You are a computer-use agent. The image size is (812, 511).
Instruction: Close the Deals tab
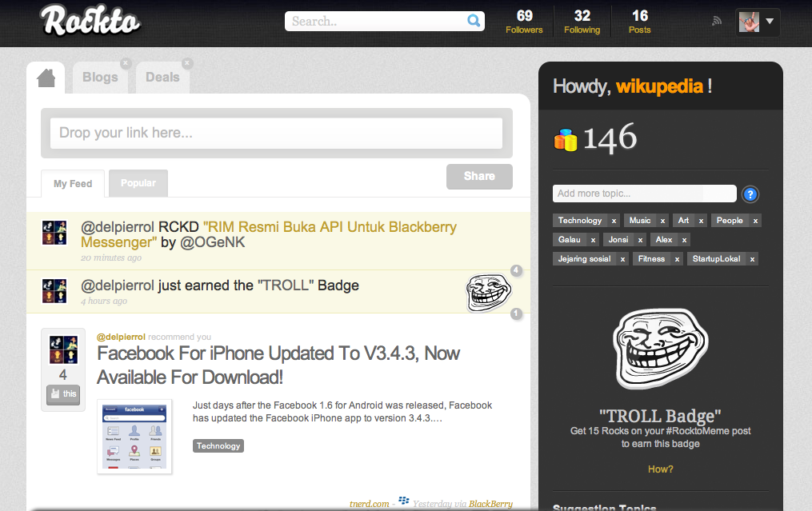187,63
